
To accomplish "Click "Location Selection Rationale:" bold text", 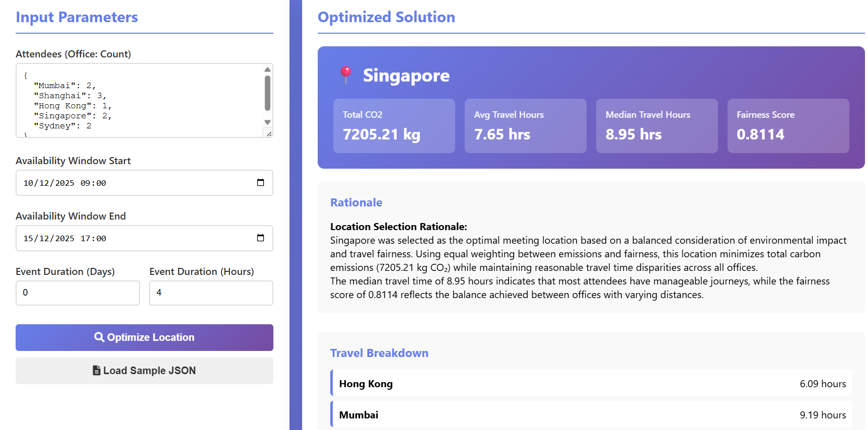I will click(399, 227).
